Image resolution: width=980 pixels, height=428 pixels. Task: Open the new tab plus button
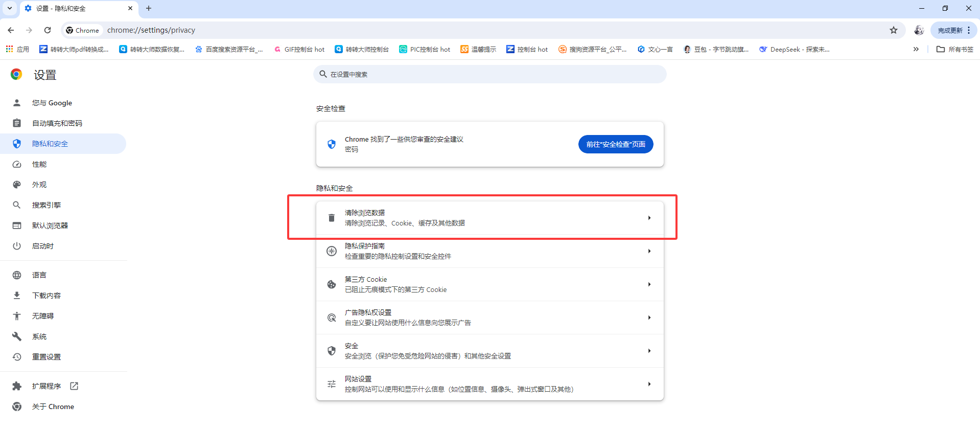pyautogui.click(x=149, y=8)
